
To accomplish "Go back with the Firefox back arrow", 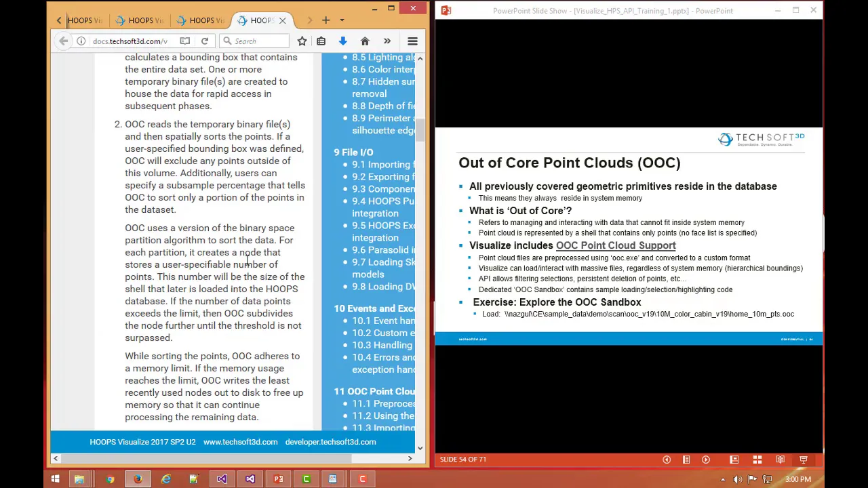I will point(63,41).
